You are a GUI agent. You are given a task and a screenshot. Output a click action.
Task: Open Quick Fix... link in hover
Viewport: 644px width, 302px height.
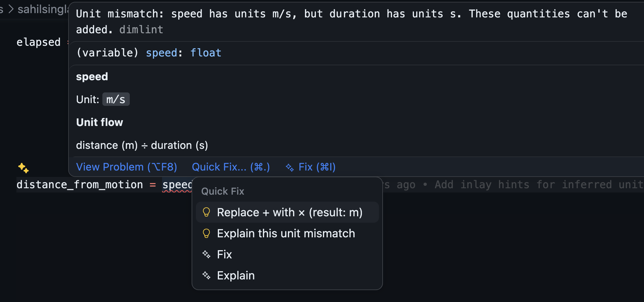231,167
